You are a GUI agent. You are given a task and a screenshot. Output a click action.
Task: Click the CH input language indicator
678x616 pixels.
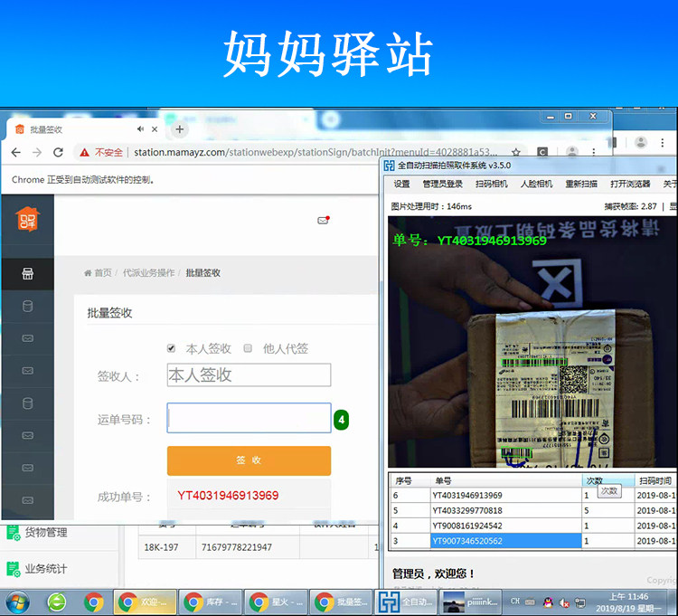point(514,601)
